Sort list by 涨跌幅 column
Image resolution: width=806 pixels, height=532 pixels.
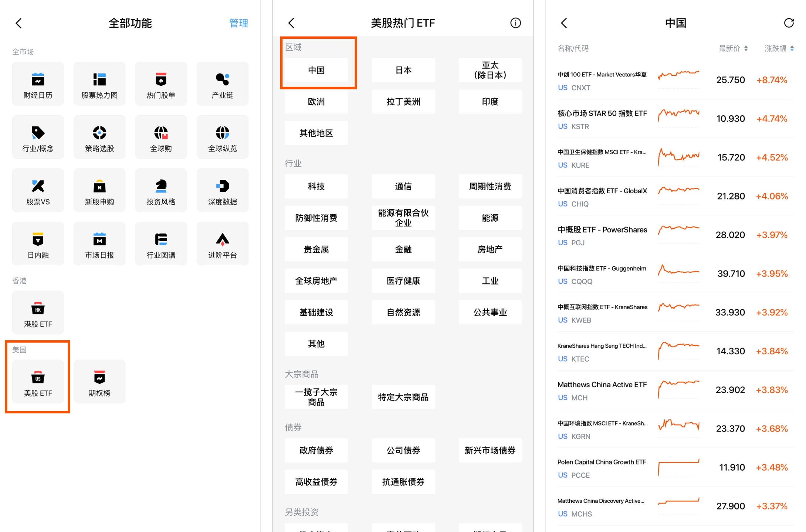click(x=779, y=48)
